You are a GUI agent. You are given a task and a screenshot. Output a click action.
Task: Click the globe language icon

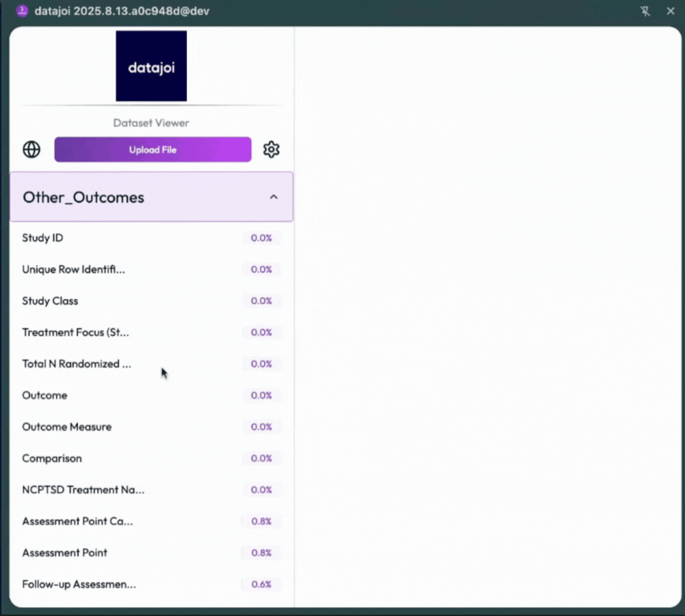31,149
